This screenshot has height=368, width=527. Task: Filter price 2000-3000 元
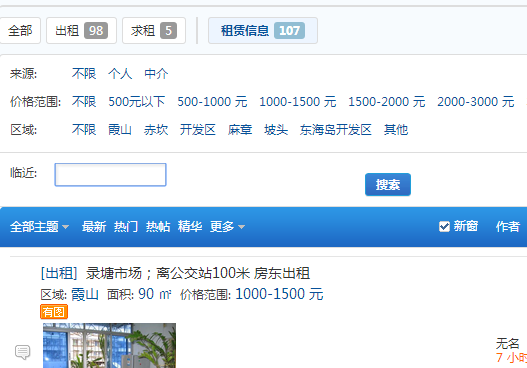point(476,101)
